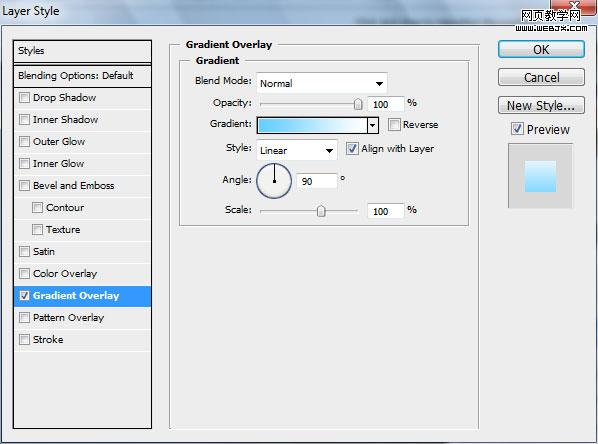Select the Stroke label row

click(x=82, y=339)
